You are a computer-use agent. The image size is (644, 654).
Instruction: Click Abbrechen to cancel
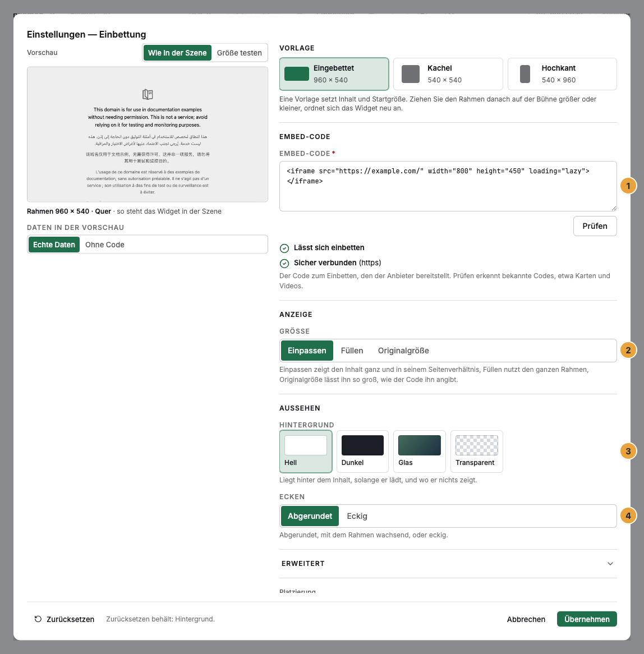tap(526, 619)
